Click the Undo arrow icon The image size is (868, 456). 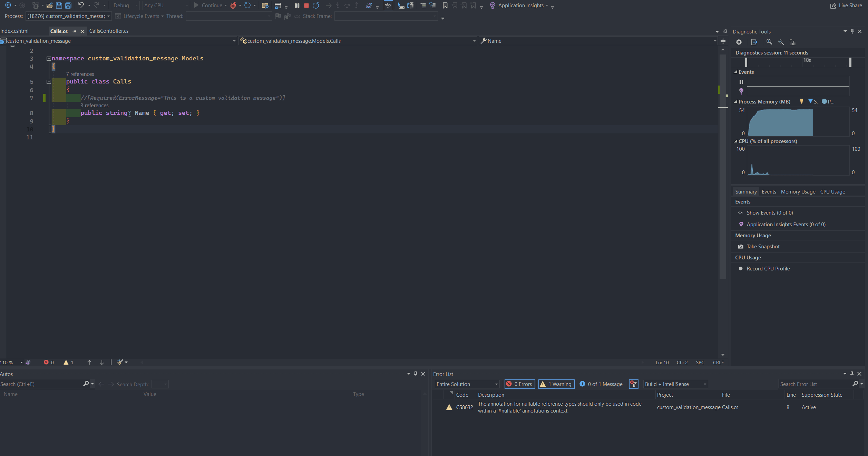[81, 6]
